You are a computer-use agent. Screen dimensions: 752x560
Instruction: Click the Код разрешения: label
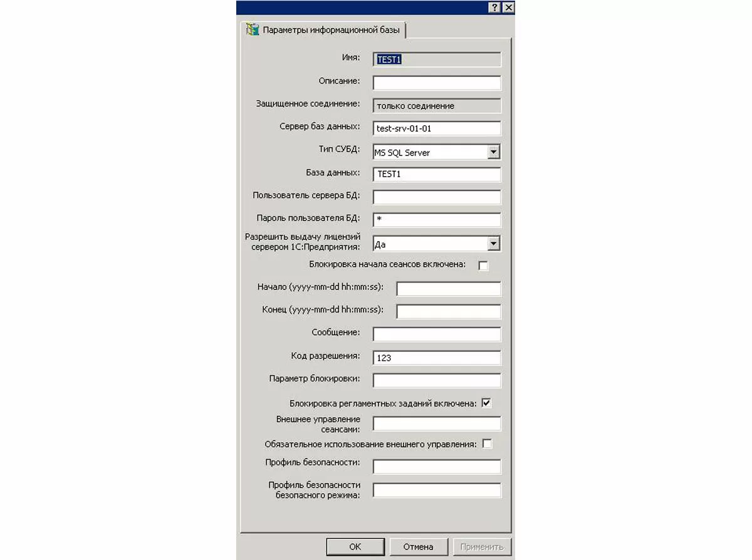(326, 355)
